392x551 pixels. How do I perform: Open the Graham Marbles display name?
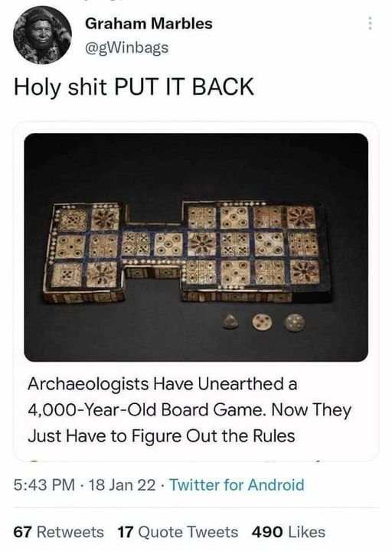click(149, 24)
